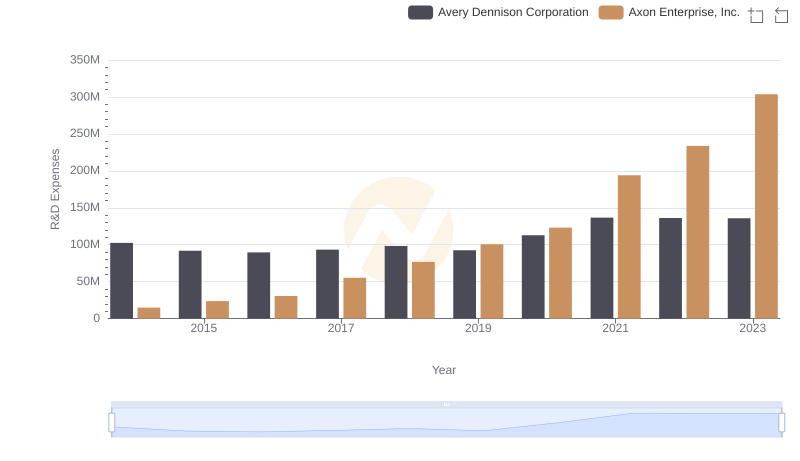Viewport: 800px width, 461px height.
Task: Select Axon 2015 bar
Action: pos(217,310)
